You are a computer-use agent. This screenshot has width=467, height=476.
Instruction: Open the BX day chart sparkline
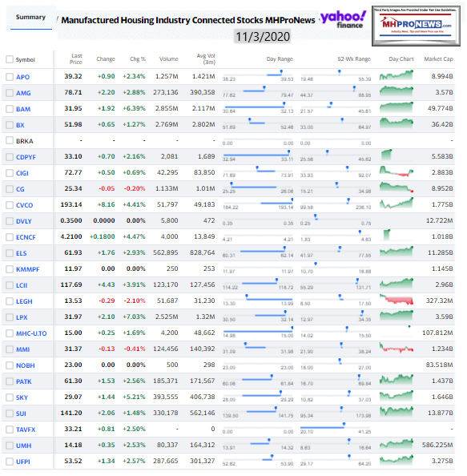coord(397,123)
